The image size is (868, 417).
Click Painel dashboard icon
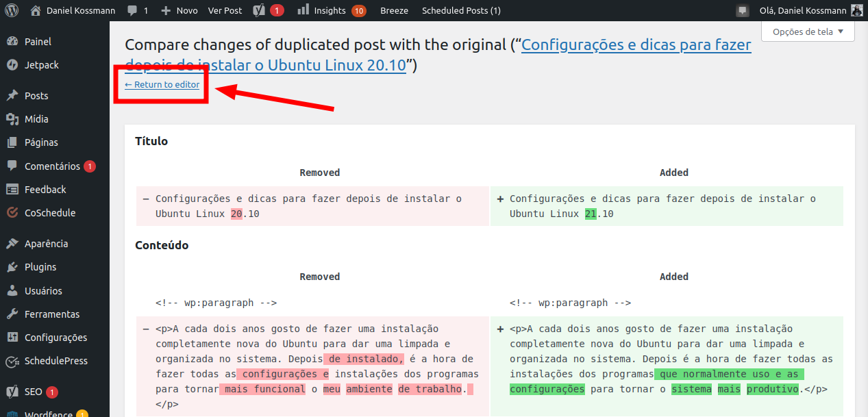(12, 41)
